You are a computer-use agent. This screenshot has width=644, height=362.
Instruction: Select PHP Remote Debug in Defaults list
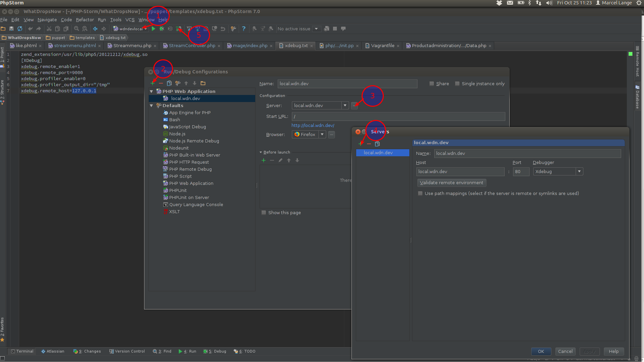pos(190,169)
